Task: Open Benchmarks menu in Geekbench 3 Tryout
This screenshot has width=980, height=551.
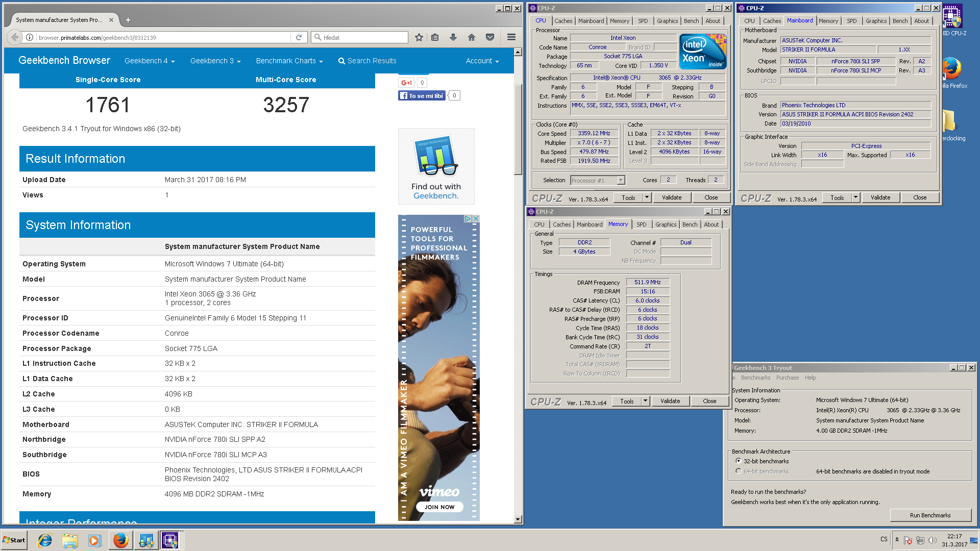Action: tap(755, 378)
